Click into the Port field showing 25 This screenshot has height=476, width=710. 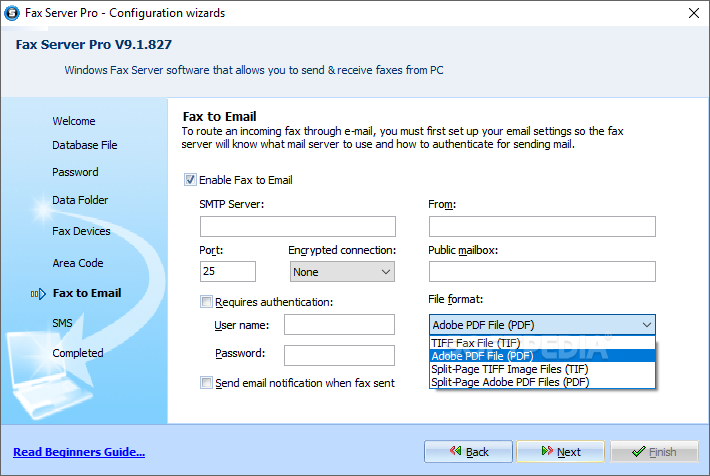(x=228, y=271)
